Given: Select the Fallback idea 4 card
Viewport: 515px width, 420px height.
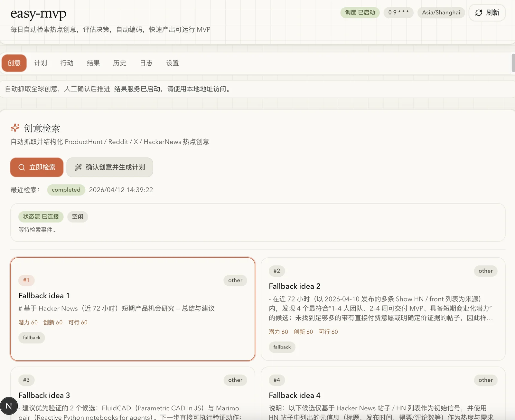Looking at the screenshot, I should 383,394.
